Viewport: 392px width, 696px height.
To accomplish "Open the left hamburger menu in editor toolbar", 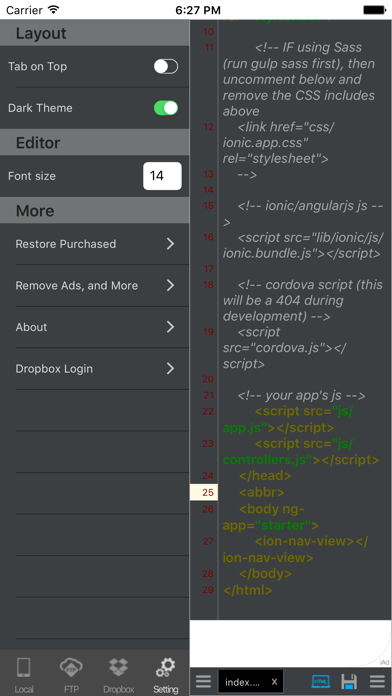I will click(203, 681).
